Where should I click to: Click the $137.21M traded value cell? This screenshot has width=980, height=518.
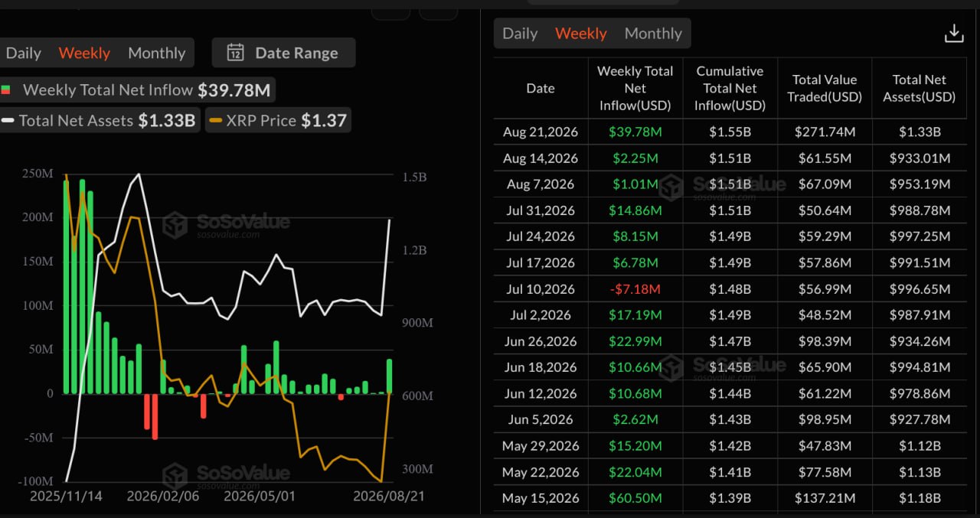(825, 498)
